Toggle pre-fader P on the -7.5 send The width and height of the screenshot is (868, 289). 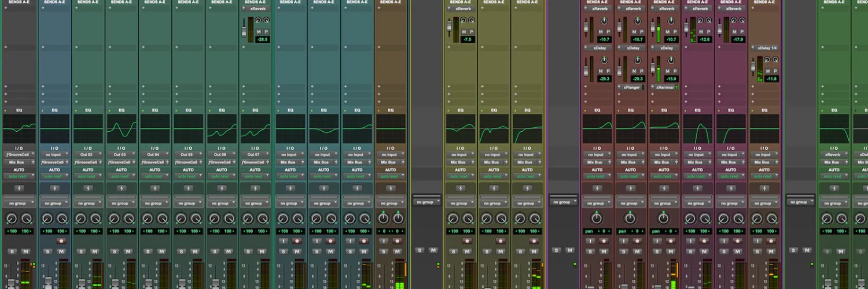[472, 31]
